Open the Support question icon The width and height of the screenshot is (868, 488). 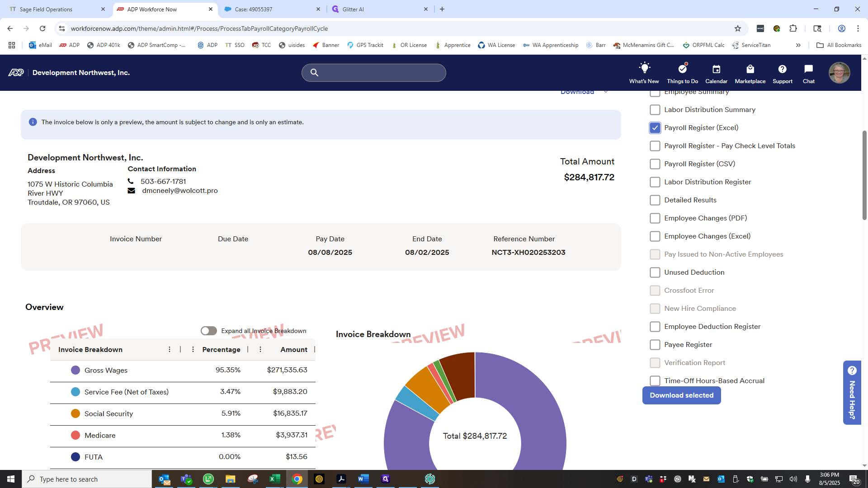[x=782, y=69]
